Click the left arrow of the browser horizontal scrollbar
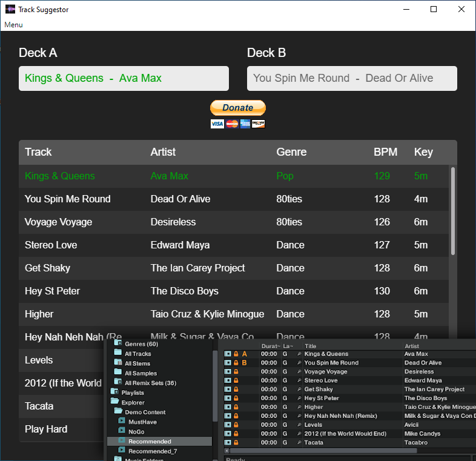 click(226, 451)
